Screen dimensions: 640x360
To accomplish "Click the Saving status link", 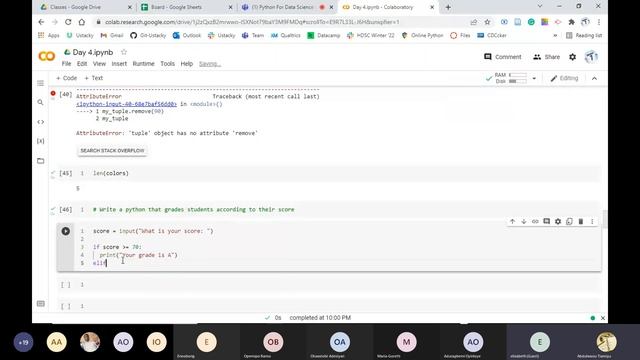I will point(210,64).
